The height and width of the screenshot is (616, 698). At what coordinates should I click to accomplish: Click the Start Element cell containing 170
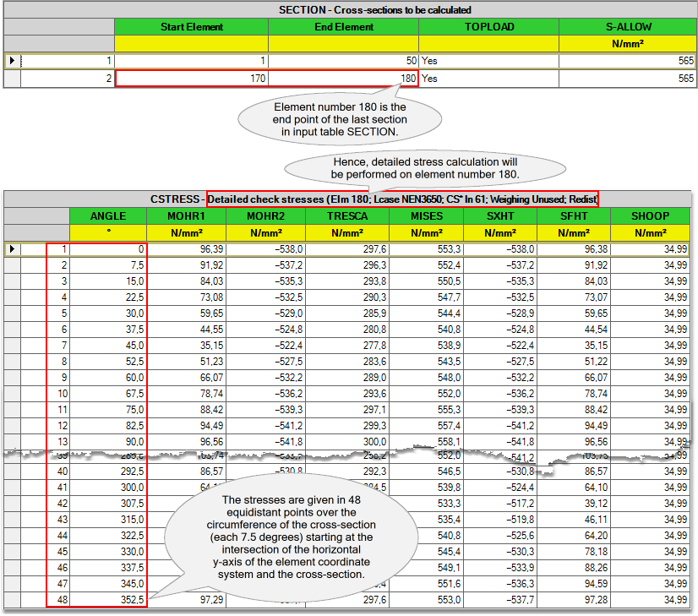(191, 79)
